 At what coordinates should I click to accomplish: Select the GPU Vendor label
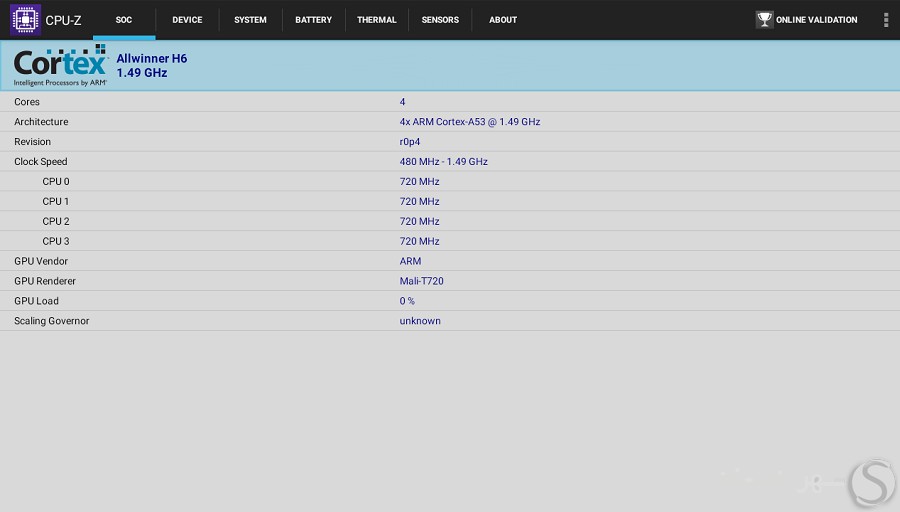coord(41,261)
